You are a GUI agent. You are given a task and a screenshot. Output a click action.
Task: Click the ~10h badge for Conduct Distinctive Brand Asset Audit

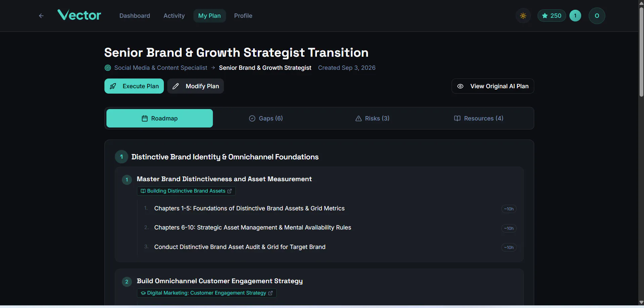pyautogui.click(x=509, y=247)
